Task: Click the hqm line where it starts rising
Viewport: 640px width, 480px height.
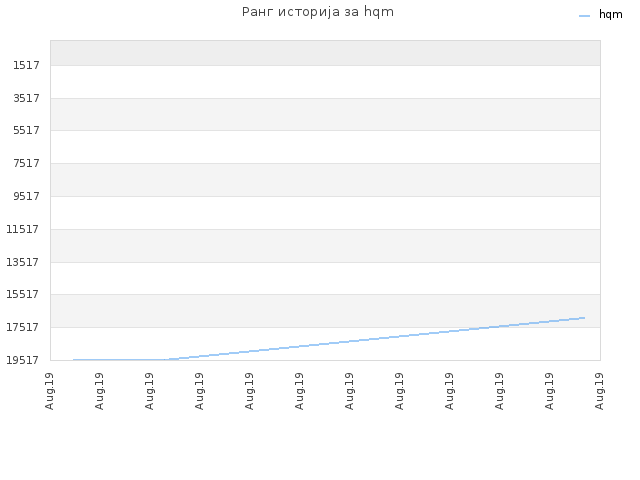Action: click(167, 360)
